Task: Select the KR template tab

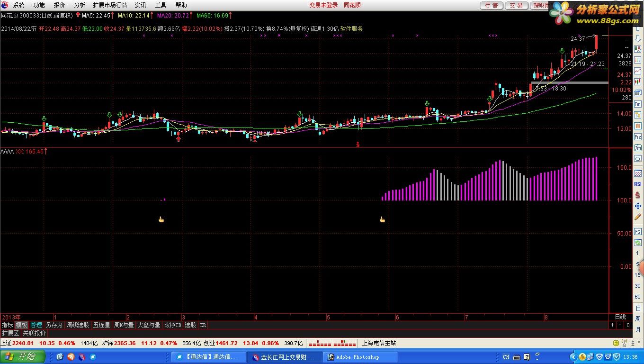Action: tap(203, 325)
